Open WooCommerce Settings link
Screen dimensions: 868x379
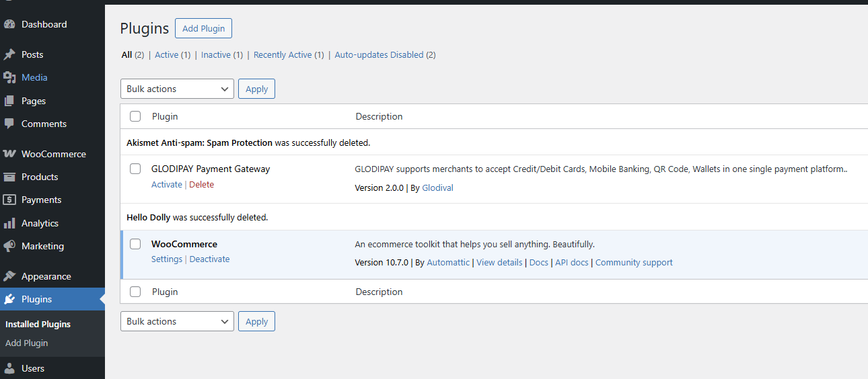click(167, 259)
